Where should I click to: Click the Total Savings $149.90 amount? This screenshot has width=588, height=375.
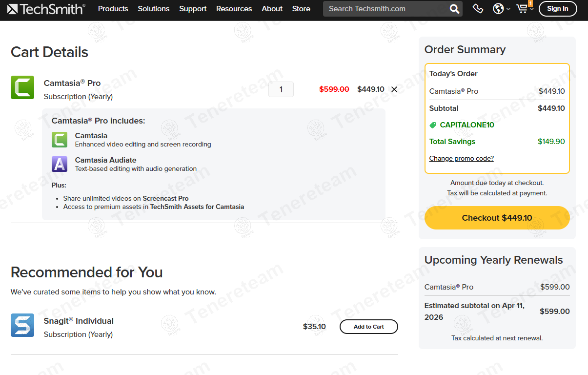(551, 142)
